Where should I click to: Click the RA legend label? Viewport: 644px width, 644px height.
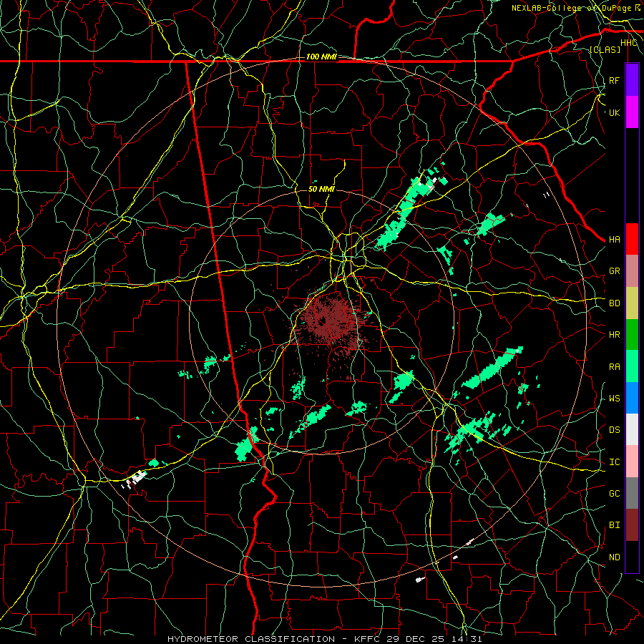coord(614,366)
